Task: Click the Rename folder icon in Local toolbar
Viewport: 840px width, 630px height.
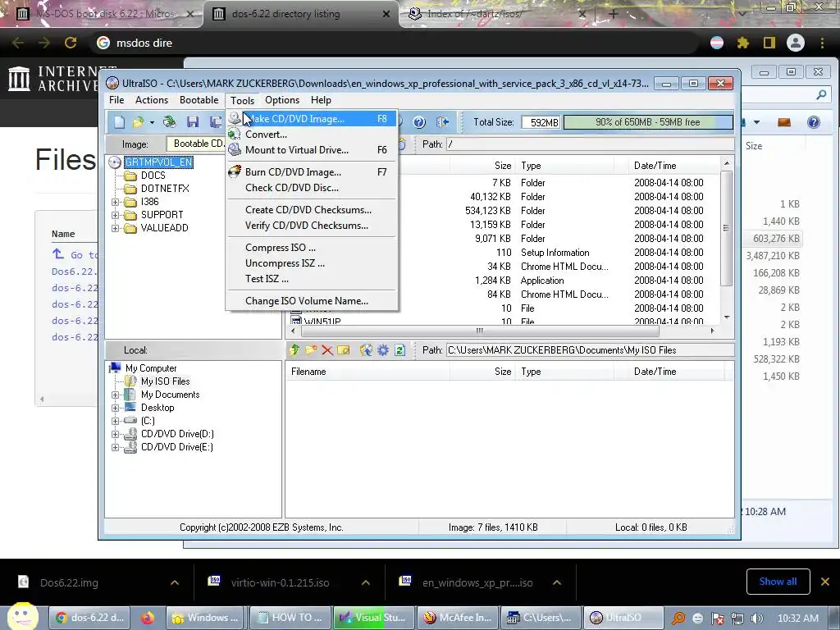Action: [344, 350]
